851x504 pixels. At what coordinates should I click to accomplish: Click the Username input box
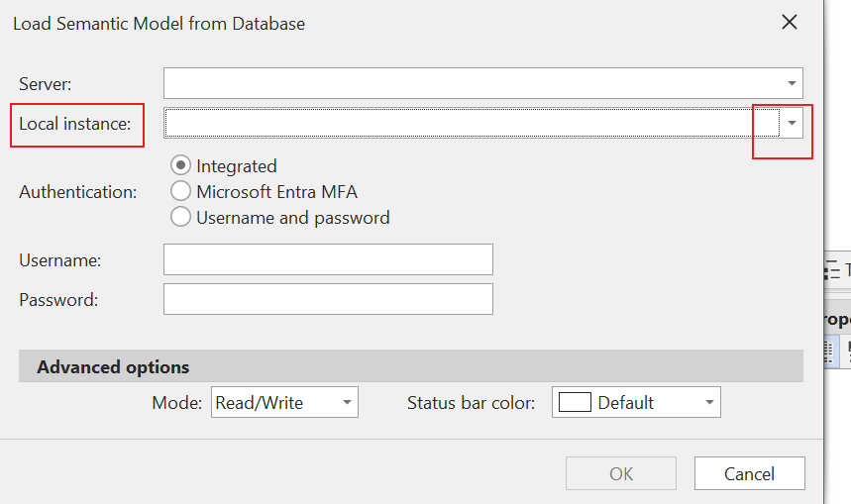(x=328, y=259)
